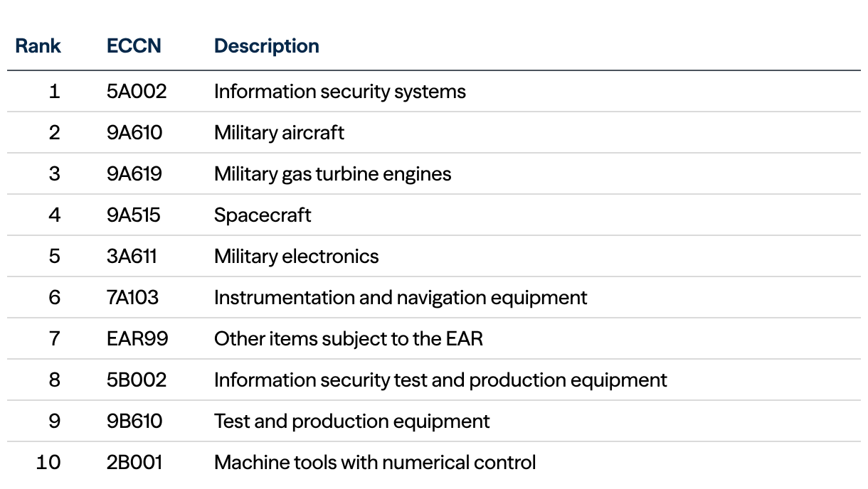Click the Rank column header
868x489 pixels.
pyautogui.click(x=38, y=46)
